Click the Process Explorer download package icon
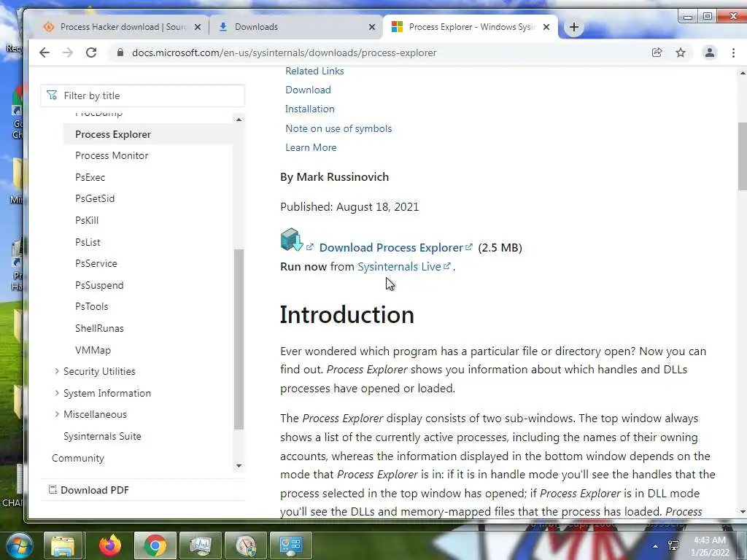The image size is (747, 560). [292, 239]
